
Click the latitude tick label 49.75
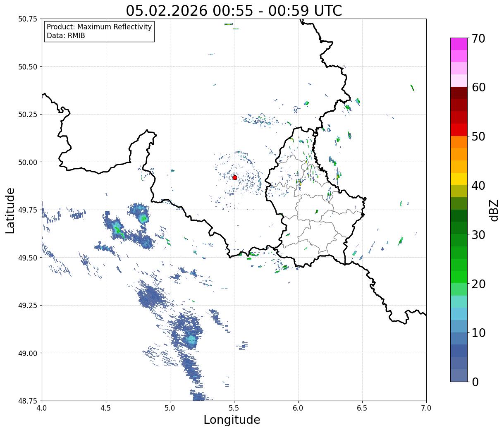(27, 210)
